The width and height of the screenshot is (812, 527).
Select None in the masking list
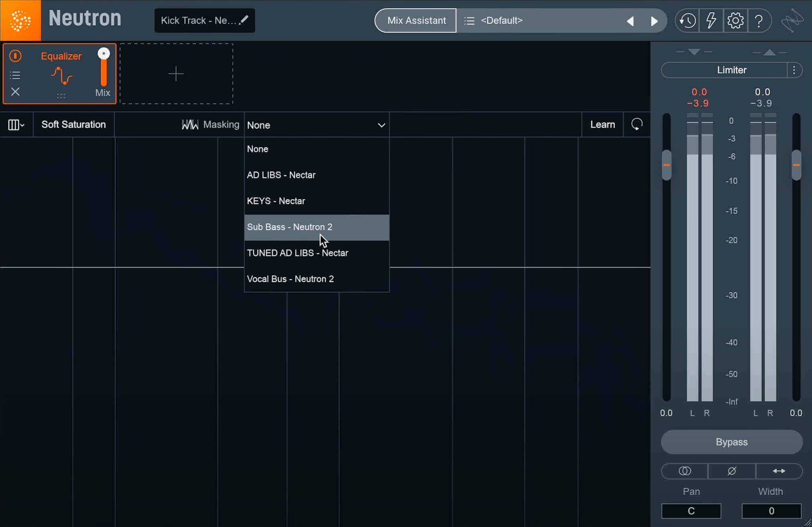317,149
